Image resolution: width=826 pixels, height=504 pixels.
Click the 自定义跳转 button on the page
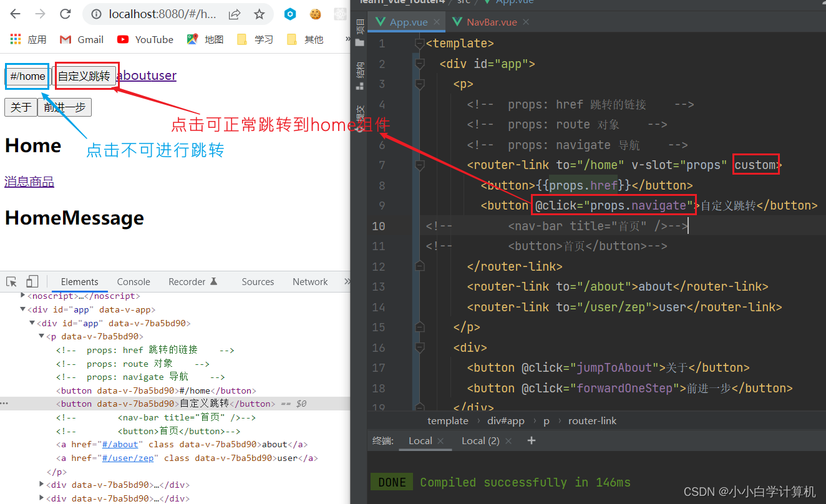[x=84, y=76]
